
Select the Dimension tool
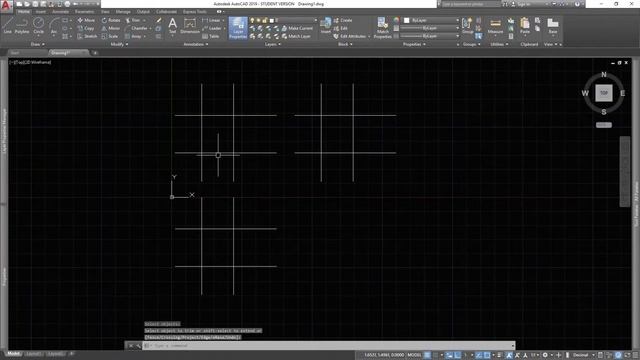tap(190, 25)
